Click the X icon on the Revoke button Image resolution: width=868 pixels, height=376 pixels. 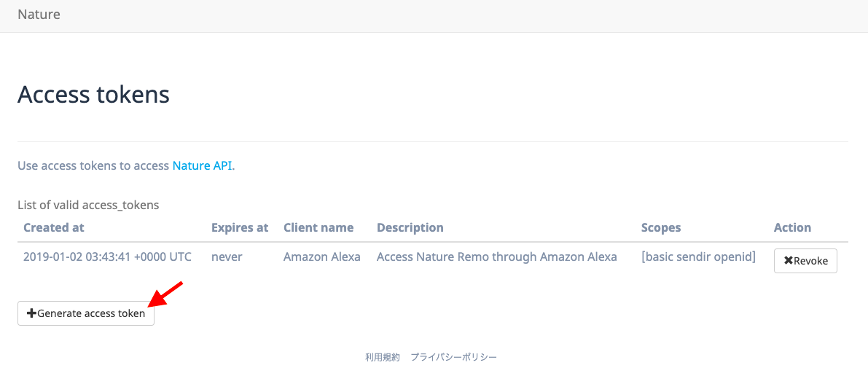[789, 261]
